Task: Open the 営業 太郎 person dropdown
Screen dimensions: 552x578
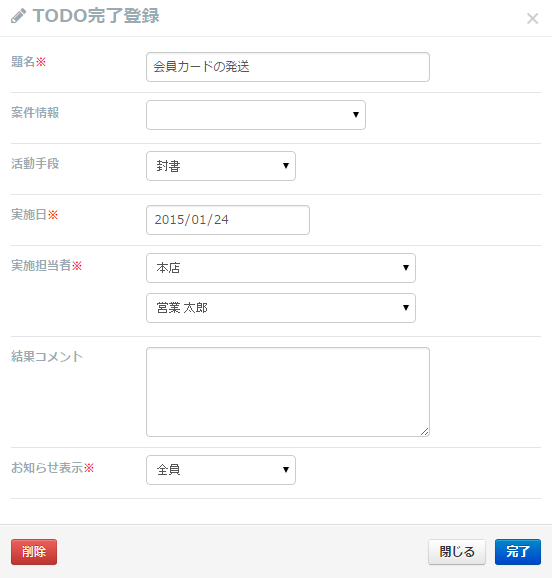Action: pos(281,308)
